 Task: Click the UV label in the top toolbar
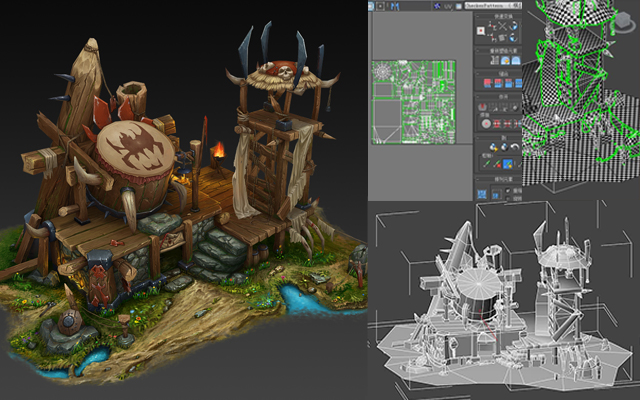pyautogui.click(x=448, y=6)
